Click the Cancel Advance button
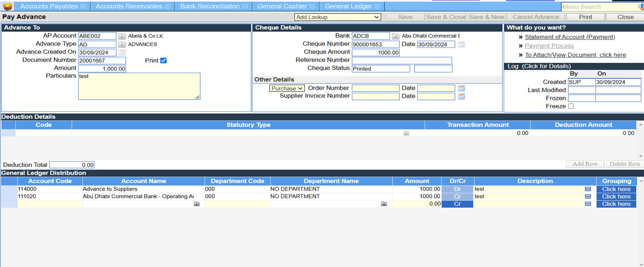Image resolution: width=644 pixels, height=267 pixels. (536, 17)
